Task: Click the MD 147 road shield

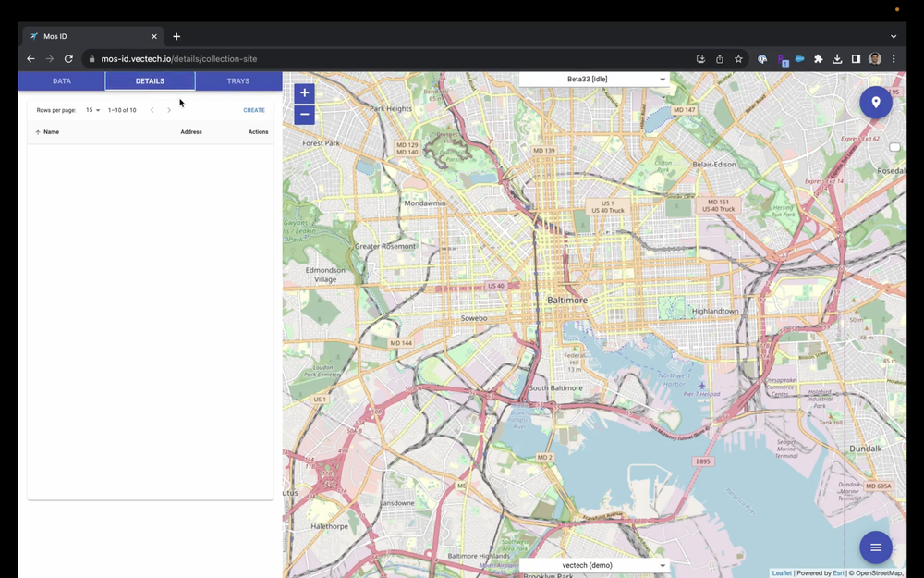Action: 684,110
